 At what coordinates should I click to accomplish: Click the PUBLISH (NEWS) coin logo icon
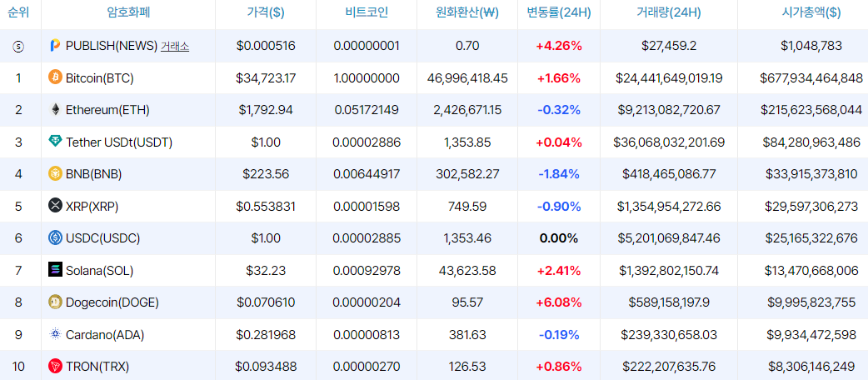pyautogui.click(x=55, y=46)
